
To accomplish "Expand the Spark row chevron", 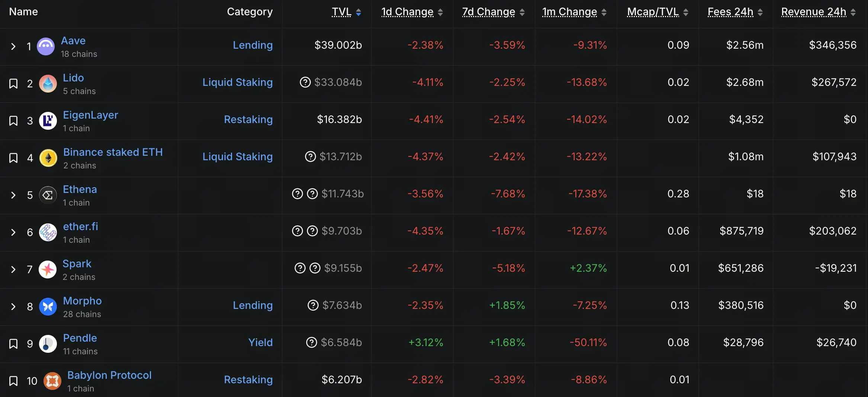I will 13,269.
